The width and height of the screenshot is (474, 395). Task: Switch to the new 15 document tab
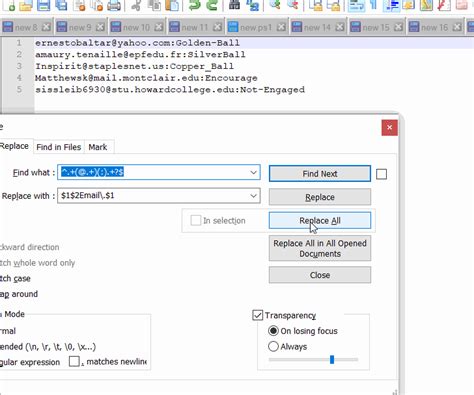(x=376, y=27)
